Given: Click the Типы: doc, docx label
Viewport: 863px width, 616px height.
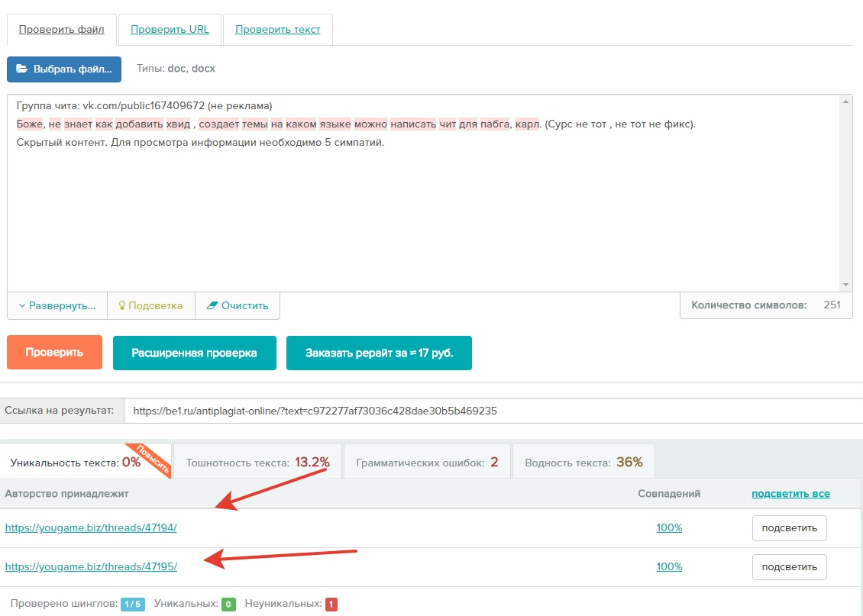Looking at the screenshot, I should [x=176, y=69].
